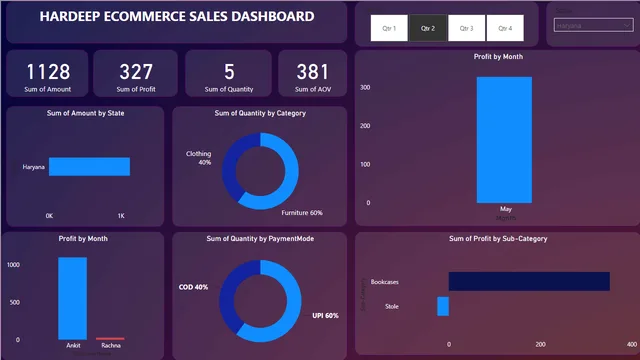Click the 327 Sum of Profit card
The image size is (640, 360).
[x=136, y=73]
